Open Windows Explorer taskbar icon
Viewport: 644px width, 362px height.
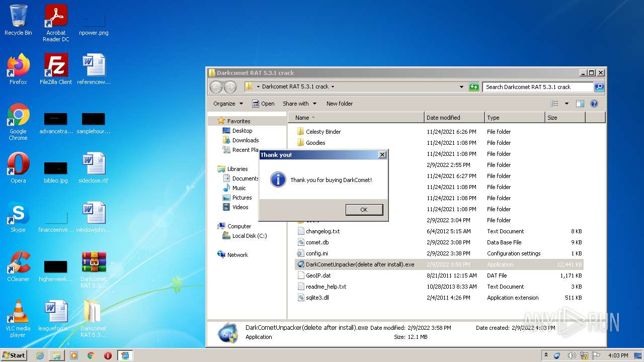pyautogui.click(x=57, y=355)
